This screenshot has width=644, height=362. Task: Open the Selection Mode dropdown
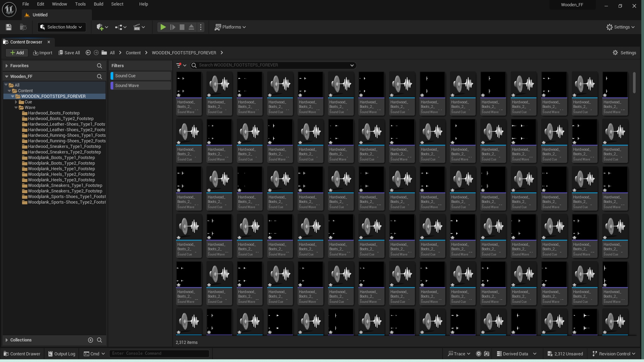point(62,27)
